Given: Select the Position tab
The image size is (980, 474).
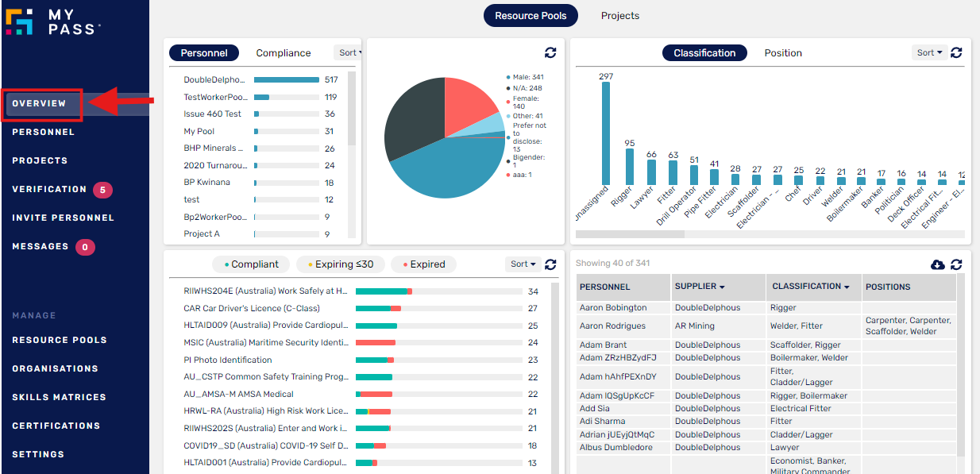Looking at the screenshot, I should pyautogui.click(x=783, y=53).
